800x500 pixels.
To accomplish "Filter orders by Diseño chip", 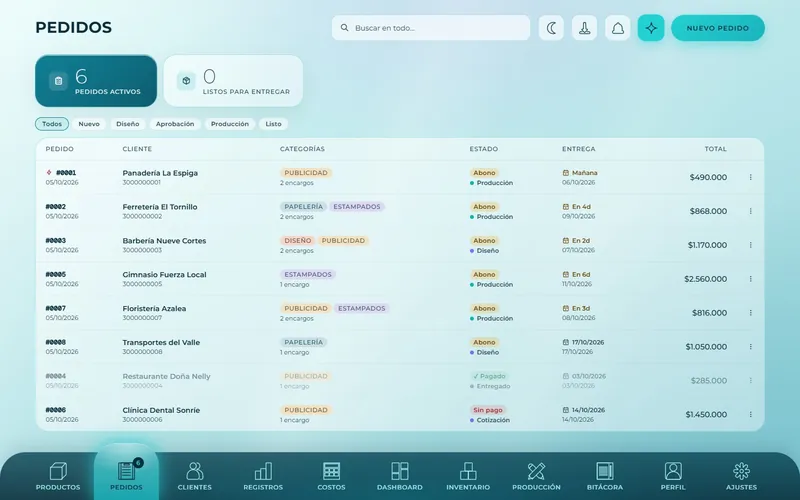I will 128,124.
